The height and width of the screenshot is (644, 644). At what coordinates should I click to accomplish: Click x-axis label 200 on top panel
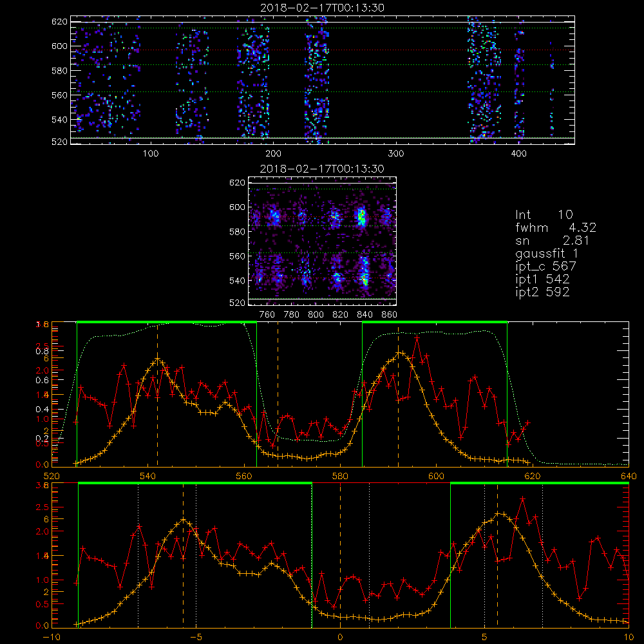(x=273, y=154)
